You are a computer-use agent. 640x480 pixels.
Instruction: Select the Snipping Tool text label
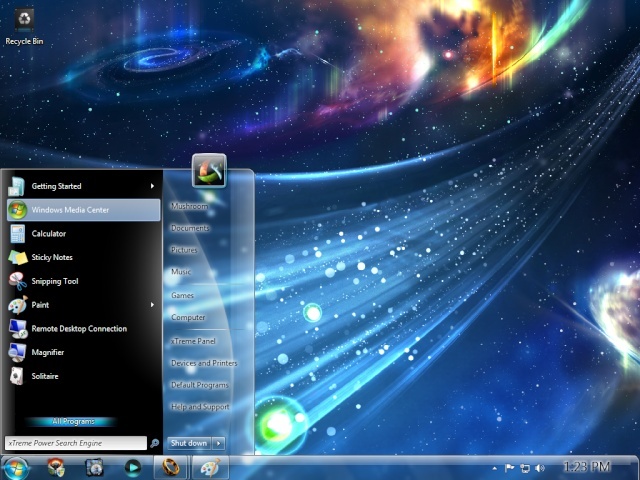(55, 281)
